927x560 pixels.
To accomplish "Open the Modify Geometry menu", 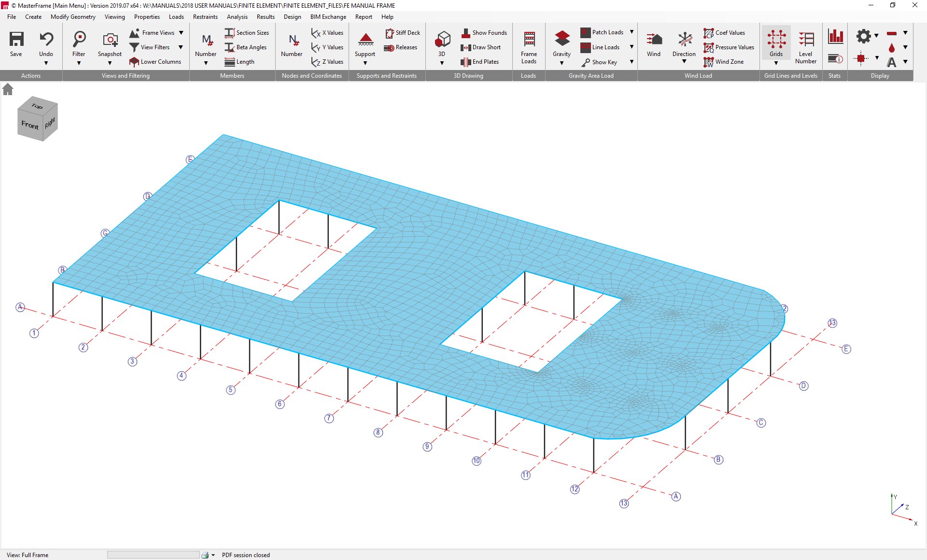I will pyautogui.click(x=73, y=17).
